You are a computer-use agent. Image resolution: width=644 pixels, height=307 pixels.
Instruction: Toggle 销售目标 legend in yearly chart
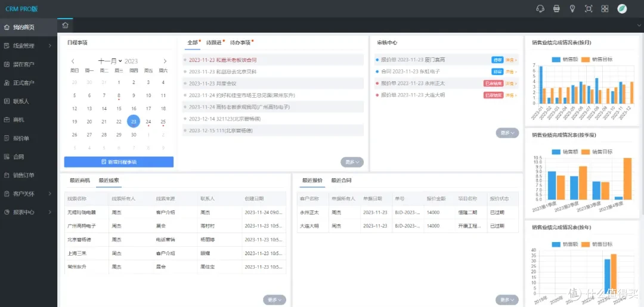[x=597, y=244]
